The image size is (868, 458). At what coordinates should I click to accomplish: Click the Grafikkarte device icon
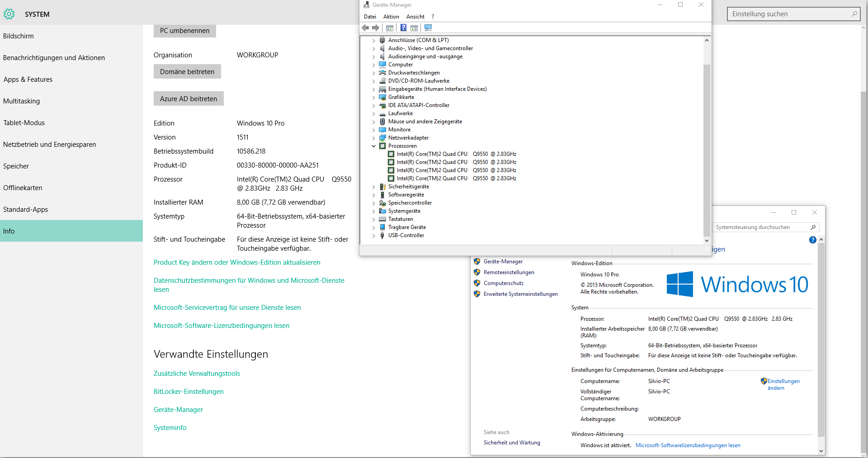382,97
